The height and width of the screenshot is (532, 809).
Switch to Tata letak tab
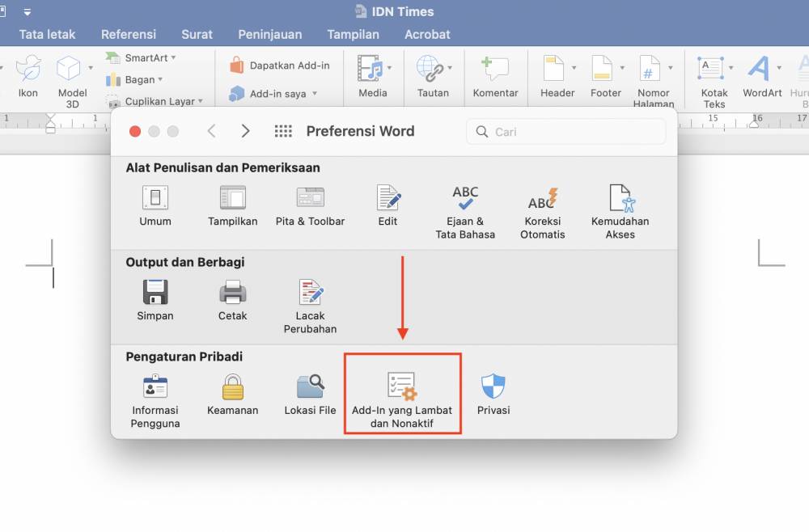pos(47,35)
